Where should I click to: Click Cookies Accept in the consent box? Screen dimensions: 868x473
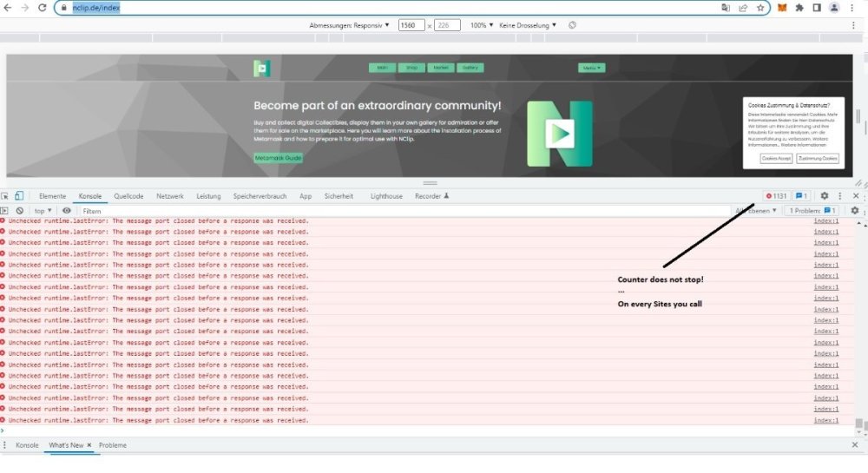coord(777,159)
